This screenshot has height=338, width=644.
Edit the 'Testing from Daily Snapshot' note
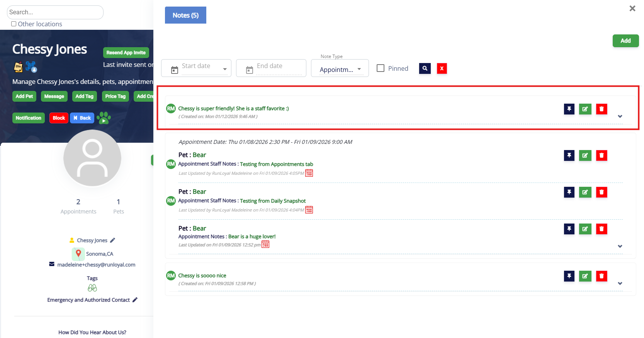[x=585, y=192]
